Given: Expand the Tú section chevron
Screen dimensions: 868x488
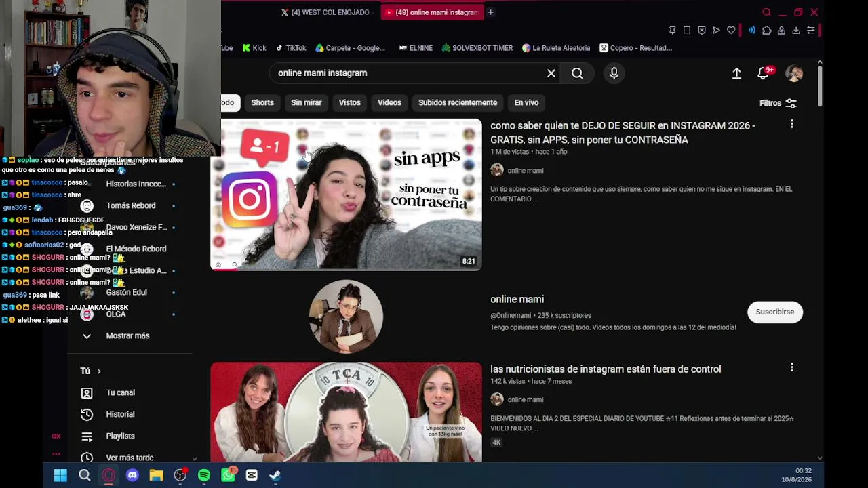Looking at the screenshot, I should click(99, 371).
